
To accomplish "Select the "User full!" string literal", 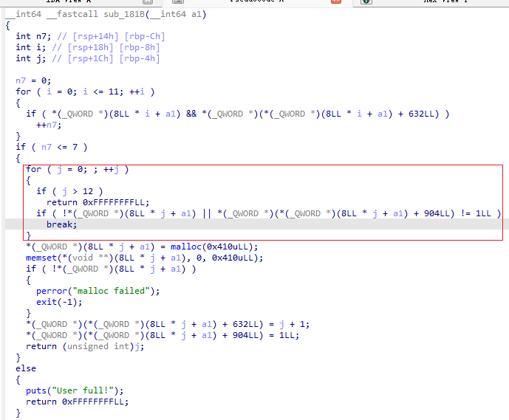I will tap(83, 390).
